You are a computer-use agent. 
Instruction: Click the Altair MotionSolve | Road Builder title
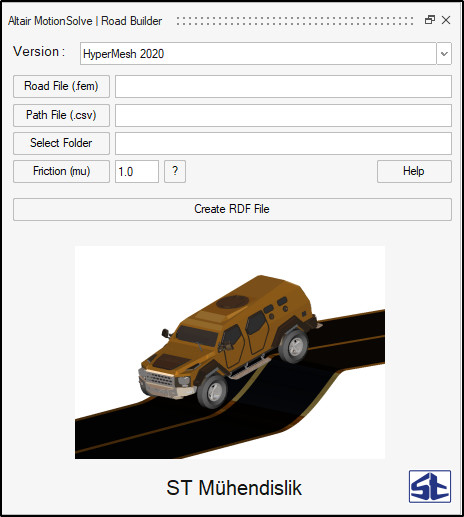85,21
